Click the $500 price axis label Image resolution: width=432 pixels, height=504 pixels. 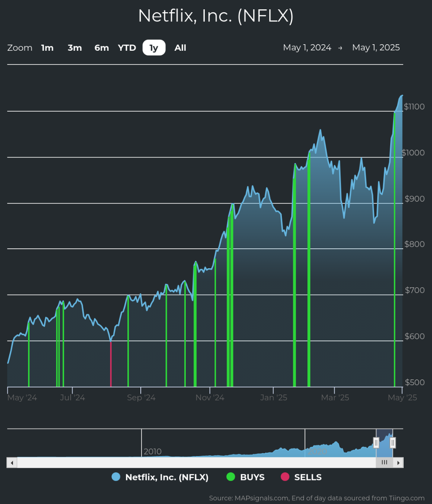[415, 382]
